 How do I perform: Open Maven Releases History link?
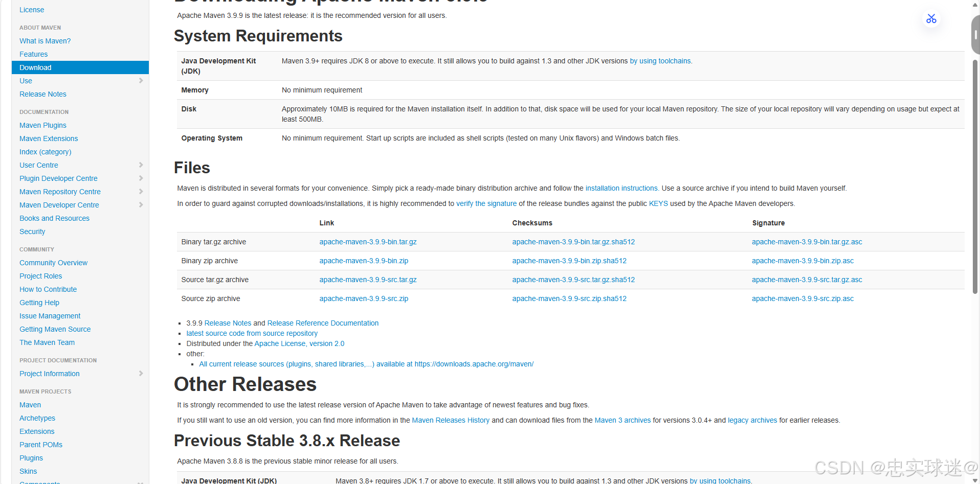(x=451, y=420)
